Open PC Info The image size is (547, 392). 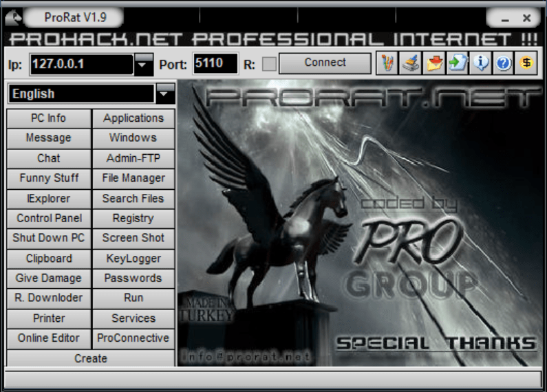coord(49,118)
